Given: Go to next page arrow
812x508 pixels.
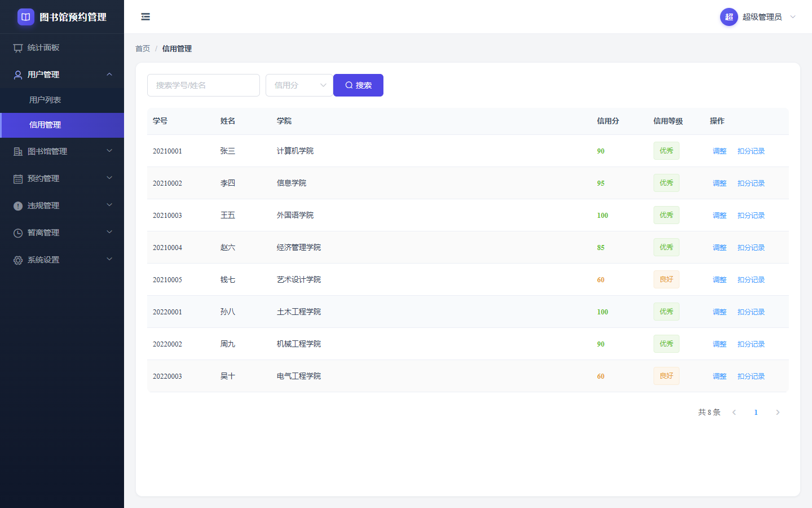Looking at the screenshot, I should tap(778, 413).
